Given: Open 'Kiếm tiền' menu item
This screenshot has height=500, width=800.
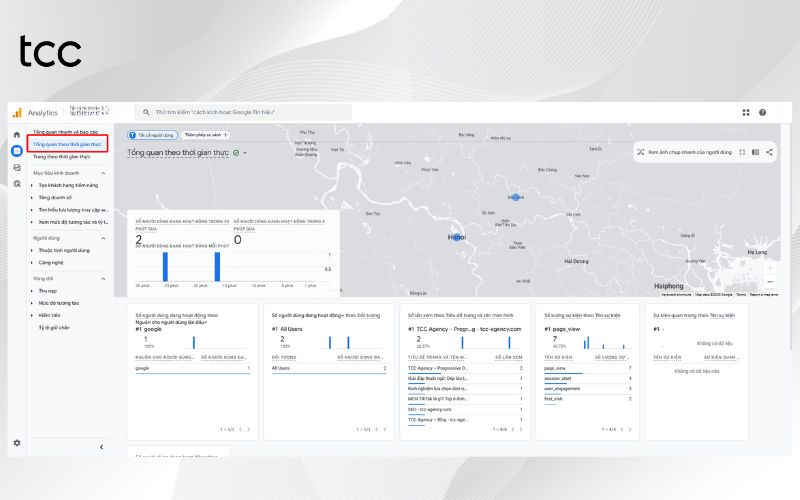Looking at the screenshot, I should (x=49, y=315).
